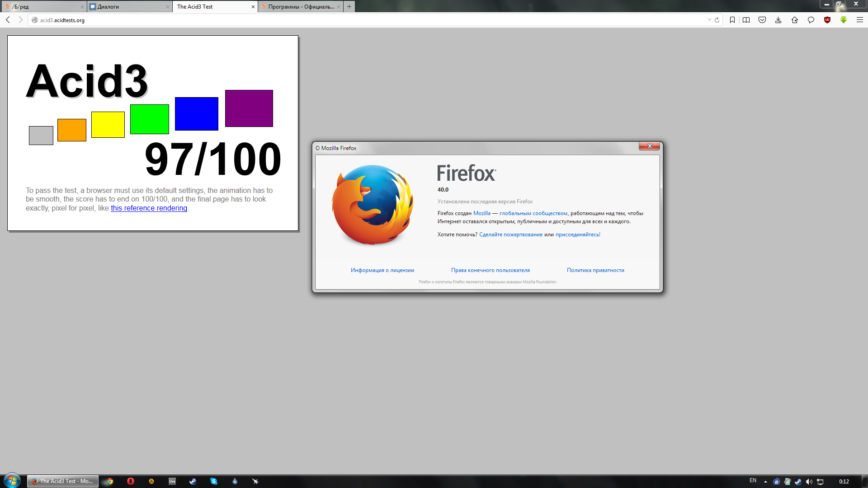Image resolution: width=868 pixels, height=488 pixels.
Task: Open Hello chat bubble icon
Action: 811,20
